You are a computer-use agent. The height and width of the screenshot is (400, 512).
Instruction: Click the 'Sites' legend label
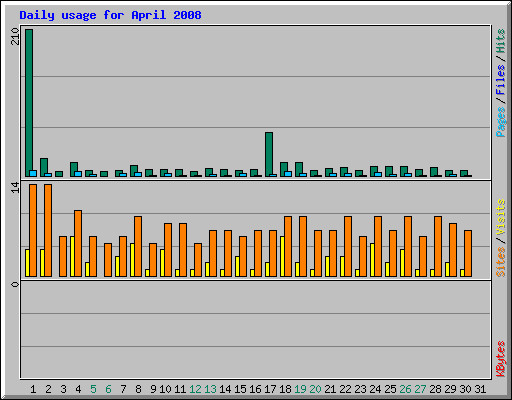point(500,262)
